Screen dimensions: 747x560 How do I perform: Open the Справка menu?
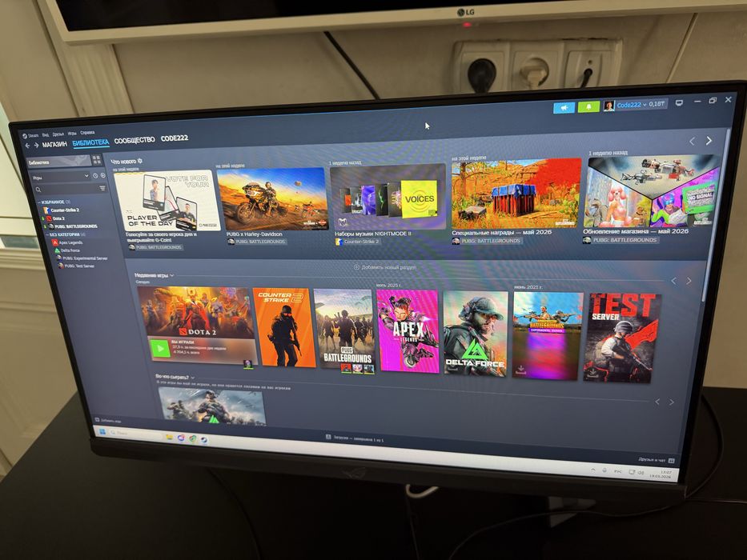(87, 132)
